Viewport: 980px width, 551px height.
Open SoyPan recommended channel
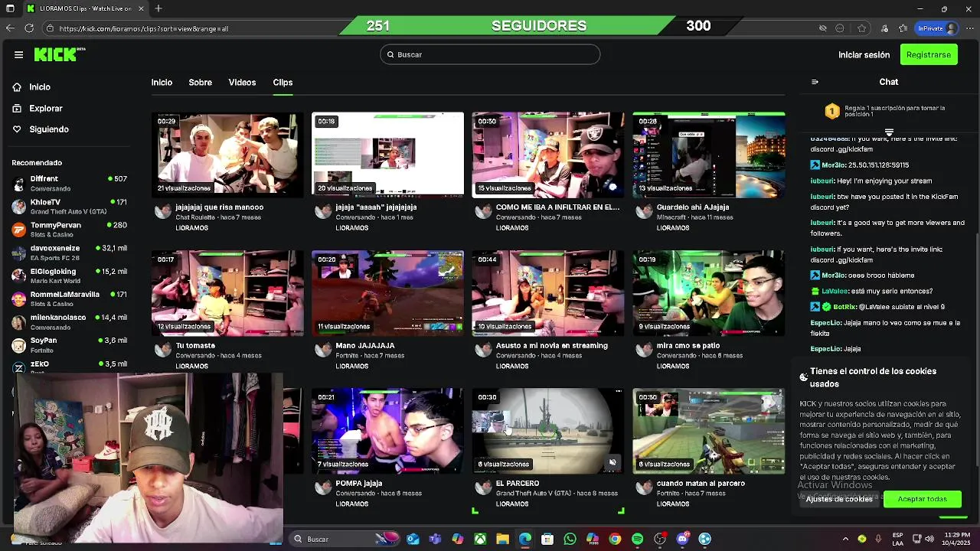coord(69,345)
